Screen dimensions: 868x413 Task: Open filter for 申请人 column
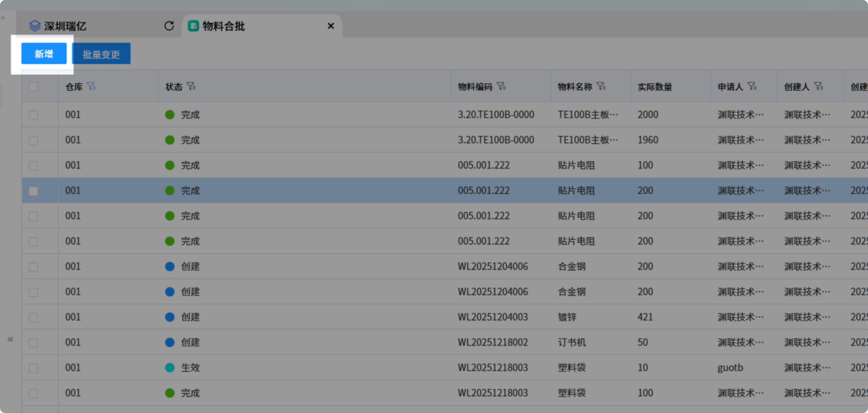tap(752, 86)
